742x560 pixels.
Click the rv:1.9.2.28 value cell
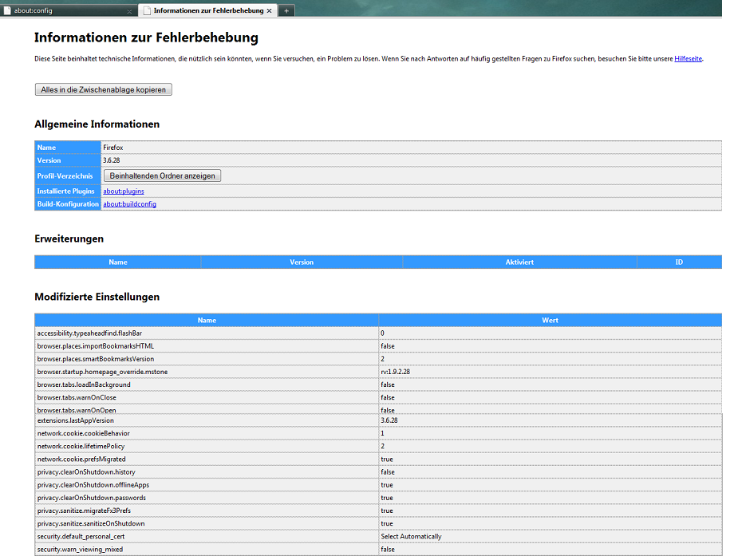(x=396, y=372)
